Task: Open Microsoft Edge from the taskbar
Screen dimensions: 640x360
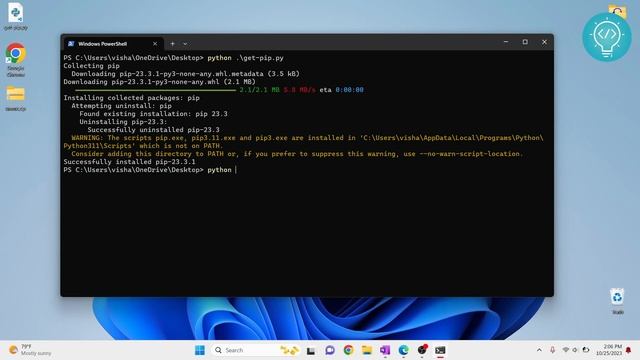Action: (x=403, y=350)
